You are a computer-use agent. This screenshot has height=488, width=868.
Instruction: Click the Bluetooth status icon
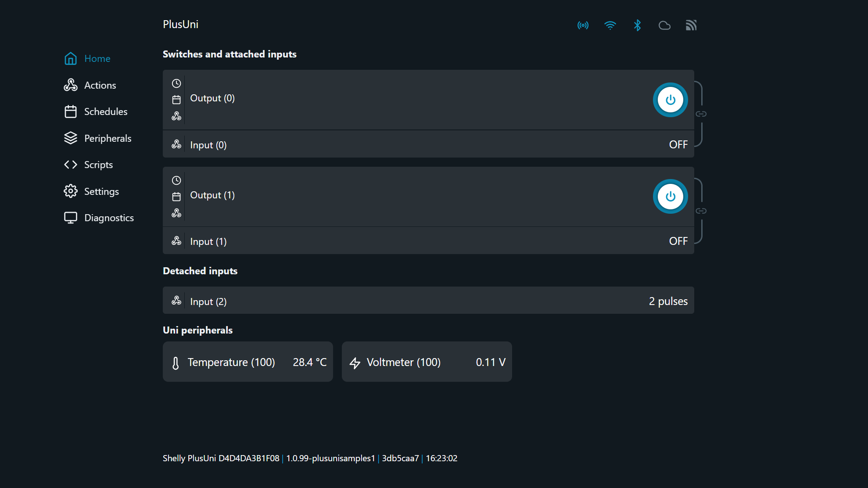(637, 25)
